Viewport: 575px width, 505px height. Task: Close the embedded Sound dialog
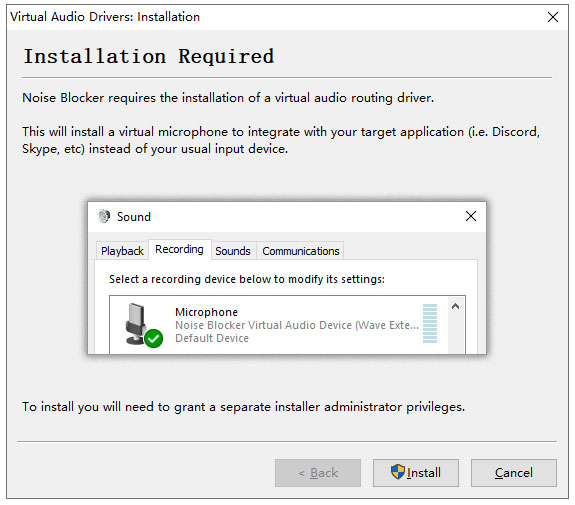(471, 216)
